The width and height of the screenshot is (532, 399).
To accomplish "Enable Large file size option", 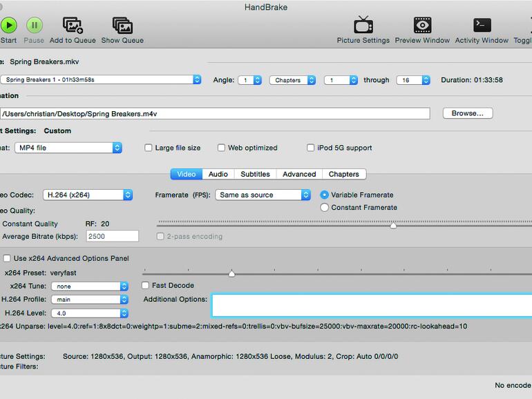I will [x=149, y=148].
